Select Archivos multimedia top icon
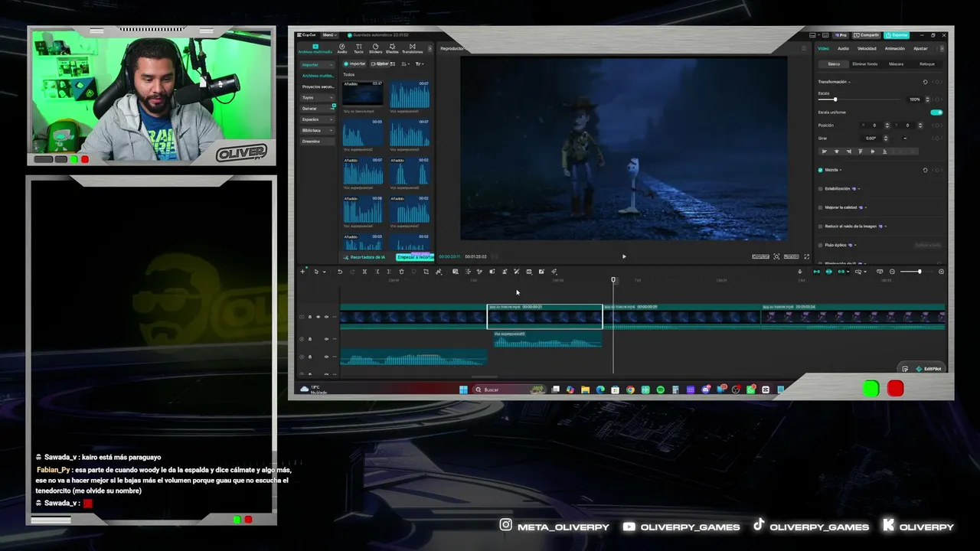The image size is (980, 551). click(315, 48)
